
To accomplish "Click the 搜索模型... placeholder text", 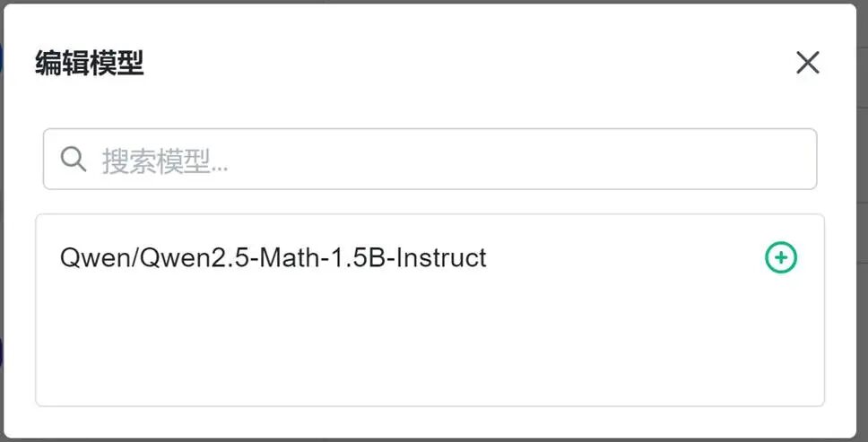I will [x=165, y=160].
